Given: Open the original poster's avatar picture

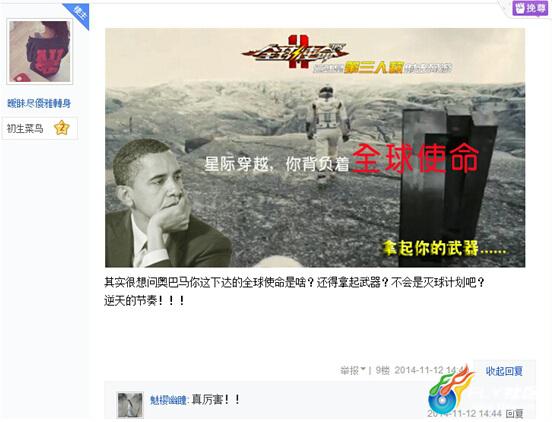Looking at the screenshot, I should click(x=40, y=51).
